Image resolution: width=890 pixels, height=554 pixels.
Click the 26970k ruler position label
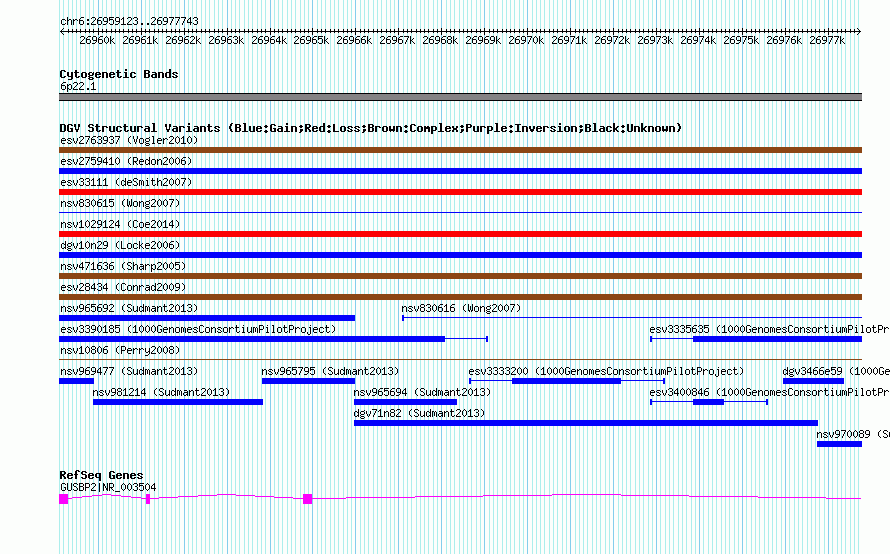(526, 40)
